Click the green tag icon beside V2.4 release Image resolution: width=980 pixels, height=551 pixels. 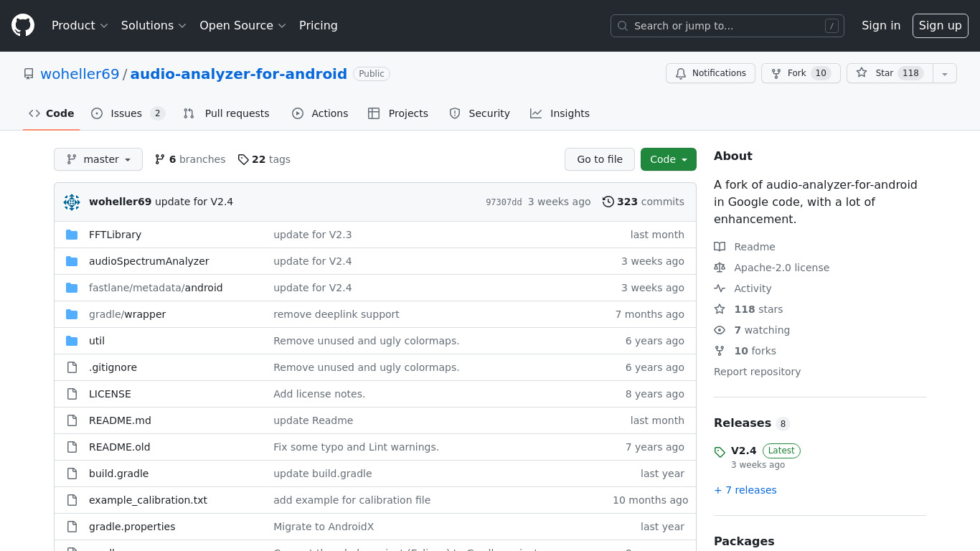pos(720,452)
